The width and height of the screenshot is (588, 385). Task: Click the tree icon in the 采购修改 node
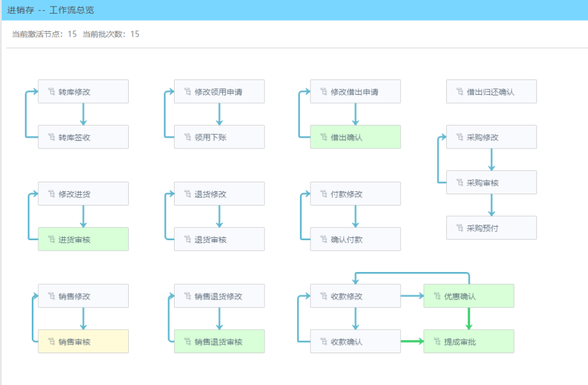460,137
